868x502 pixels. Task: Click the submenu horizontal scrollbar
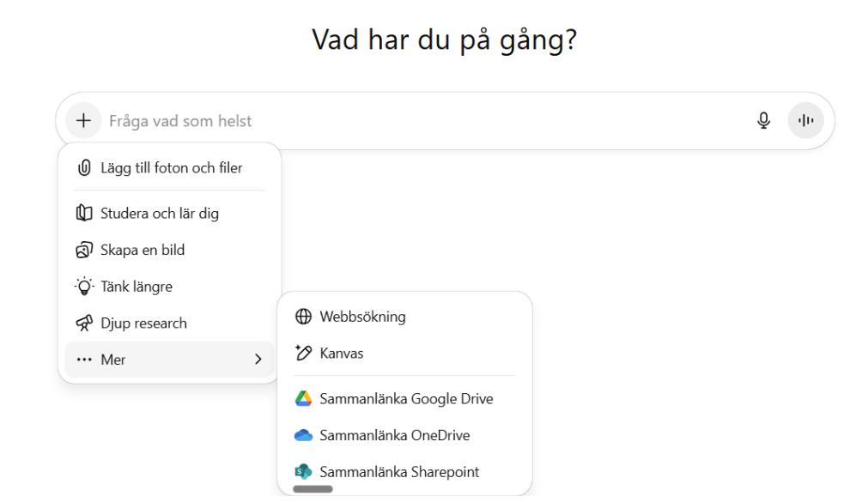tap(313, 489)
